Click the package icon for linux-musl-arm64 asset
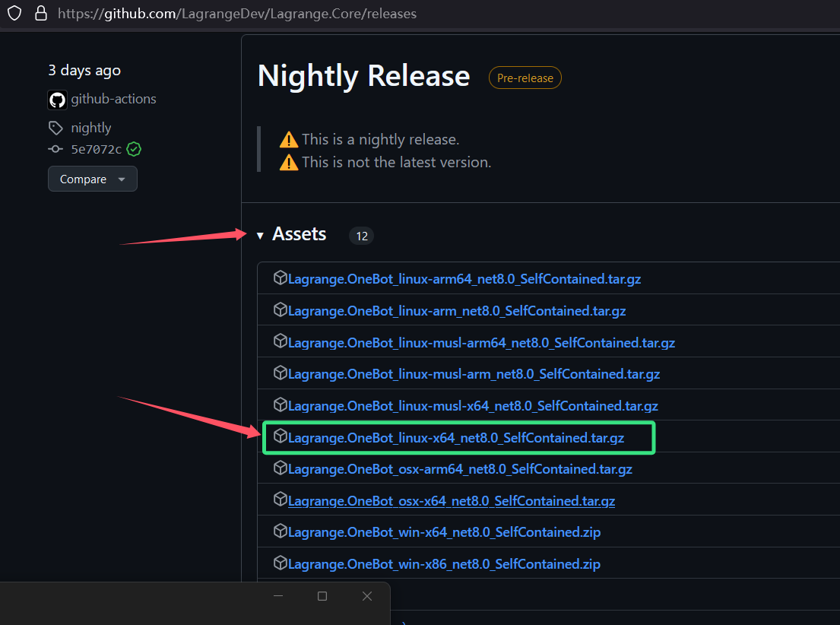Screen dimensions: 840x625 pos(281,341)
